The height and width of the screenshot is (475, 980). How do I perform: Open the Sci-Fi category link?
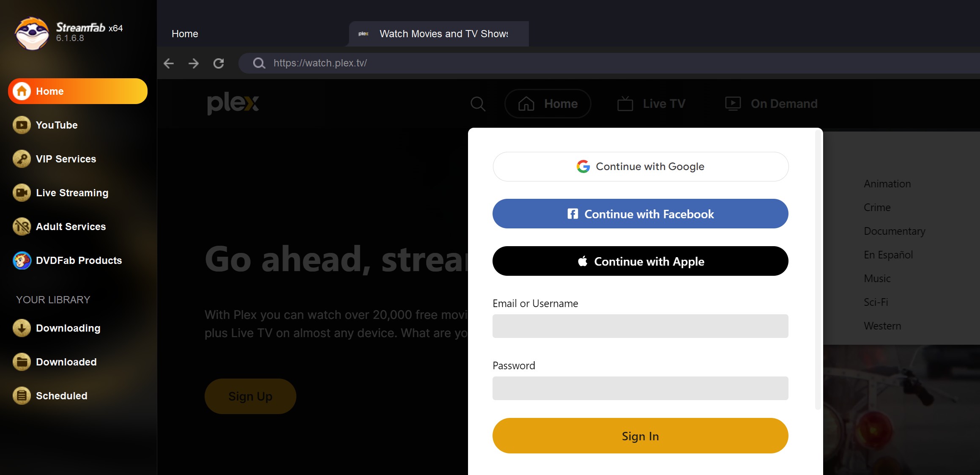coord(876,302)
